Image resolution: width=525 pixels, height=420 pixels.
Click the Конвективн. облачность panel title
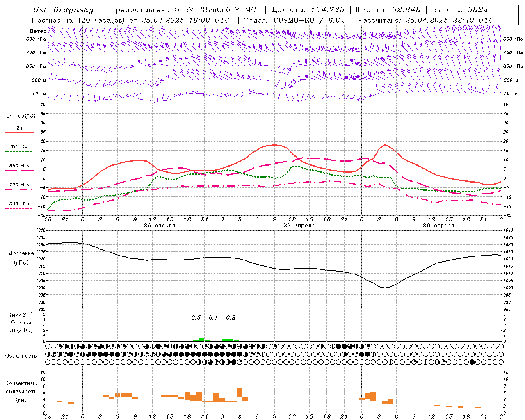tap(21, 388)
